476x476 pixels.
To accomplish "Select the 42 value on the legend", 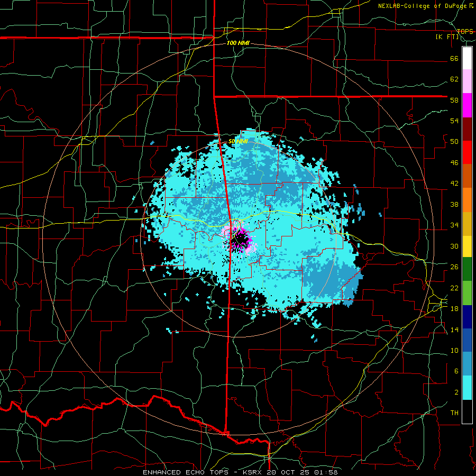I will pyautogui.click(x=454, y=184).
